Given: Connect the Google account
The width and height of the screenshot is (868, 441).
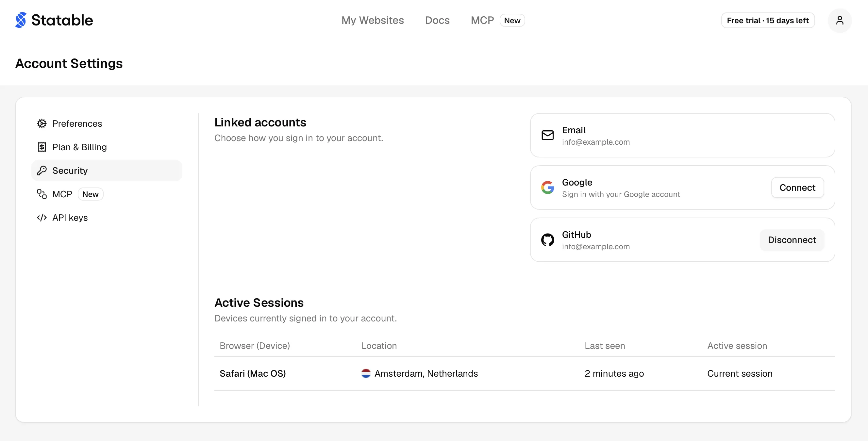Looking at the screenshot, I should tap(797, 188).
